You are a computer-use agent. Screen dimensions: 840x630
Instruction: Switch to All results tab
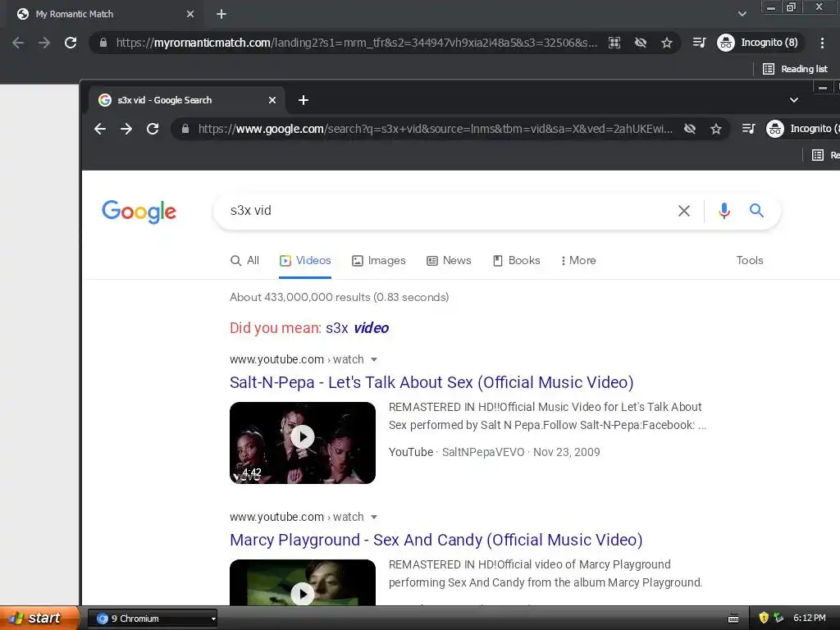tap(244, 260)
